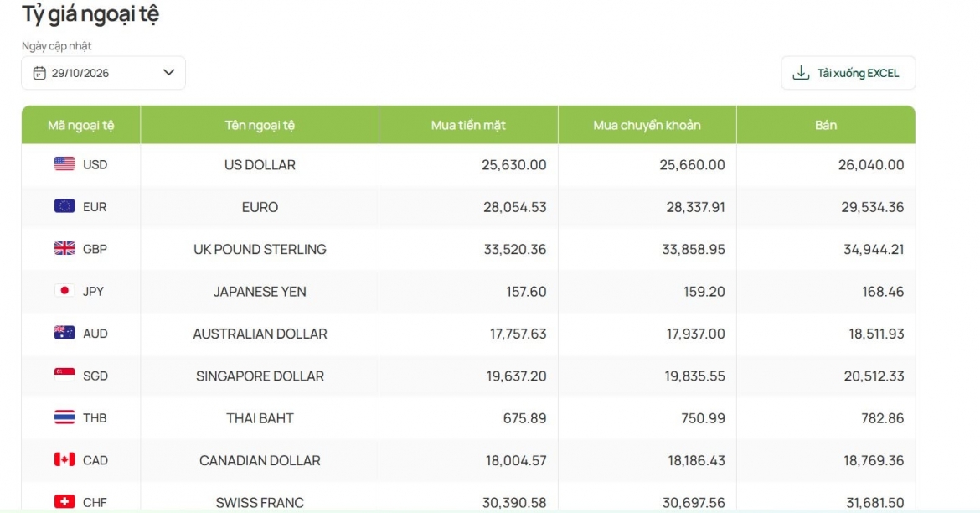Image resolution: width=980 pixels, height=513 pixels.
Task: Click THB cash buy value 675.89
Action: (524, 418)
